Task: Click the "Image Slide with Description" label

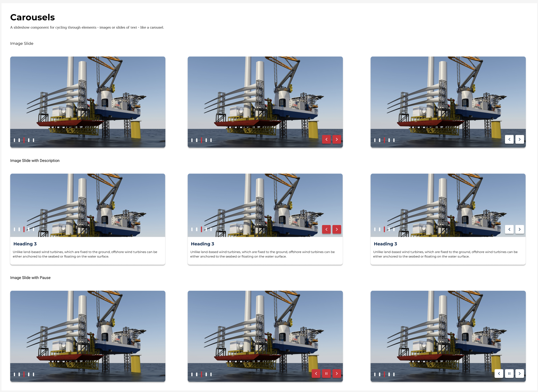Action: (35, 161)
